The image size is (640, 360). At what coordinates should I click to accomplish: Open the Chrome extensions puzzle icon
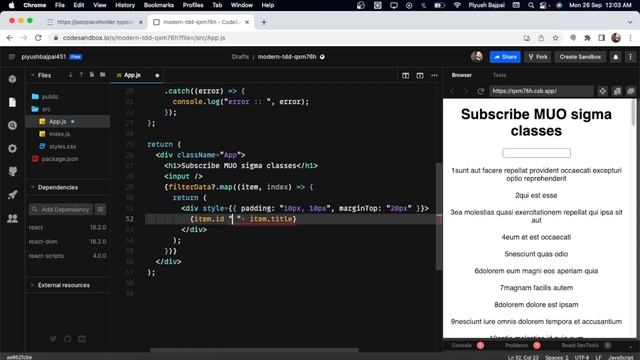[x=587, y=38]
